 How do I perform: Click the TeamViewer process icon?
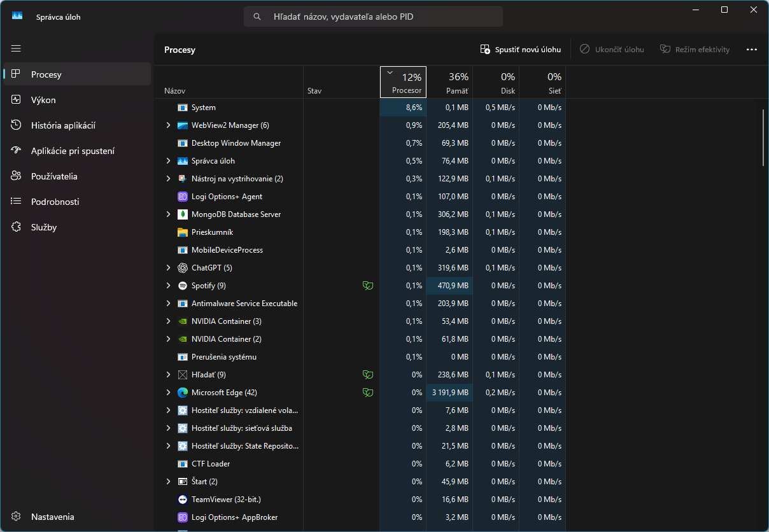[x=183, y=500]
